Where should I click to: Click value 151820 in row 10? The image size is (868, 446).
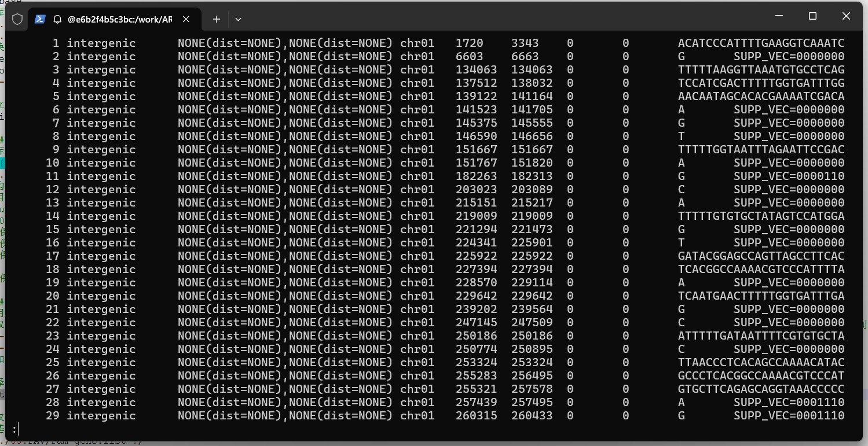point(532,163)
